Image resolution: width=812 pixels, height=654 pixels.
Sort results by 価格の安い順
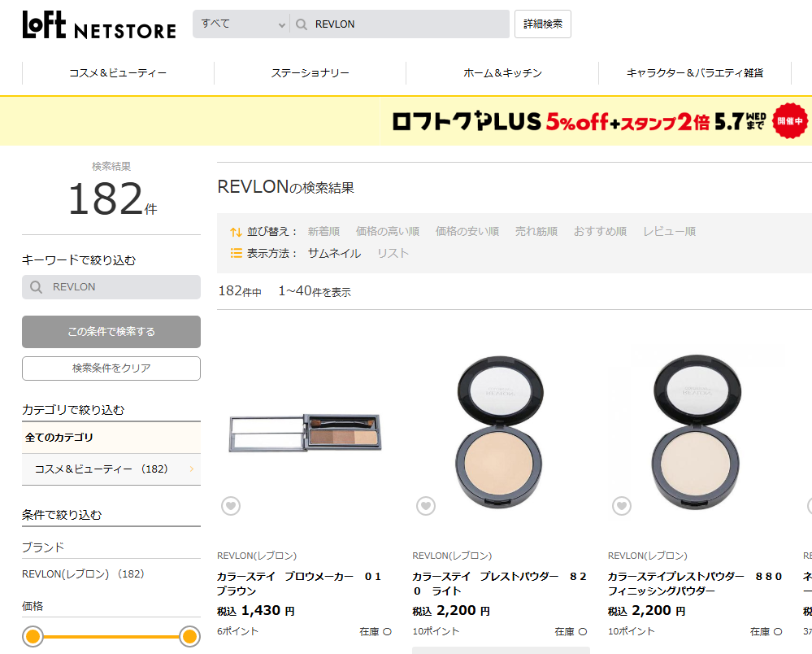[467, 231]
